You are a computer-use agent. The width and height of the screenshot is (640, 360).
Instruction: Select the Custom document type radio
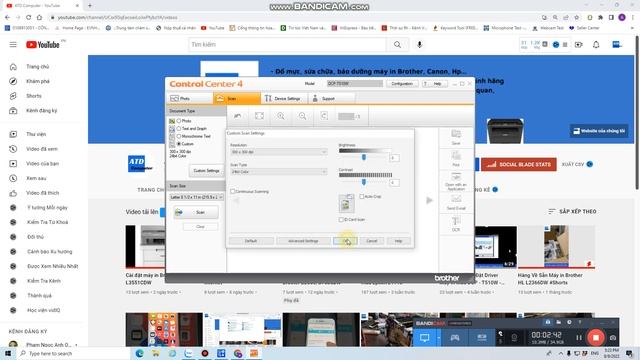179,144
